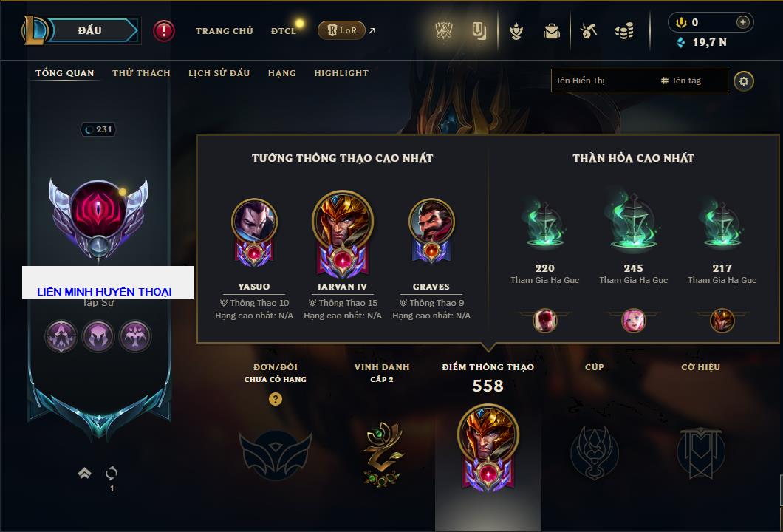
Task: Open the red alert notification icon
Action: point(164,31)
